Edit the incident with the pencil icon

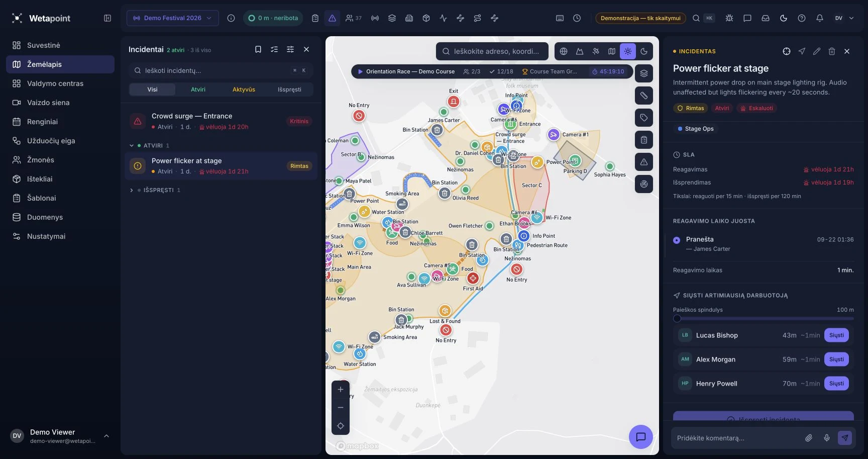[x=817, y=51]
